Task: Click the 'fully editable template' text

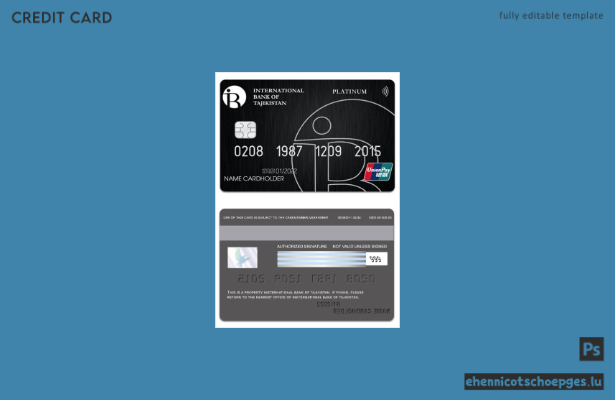Action: [551, 16]
